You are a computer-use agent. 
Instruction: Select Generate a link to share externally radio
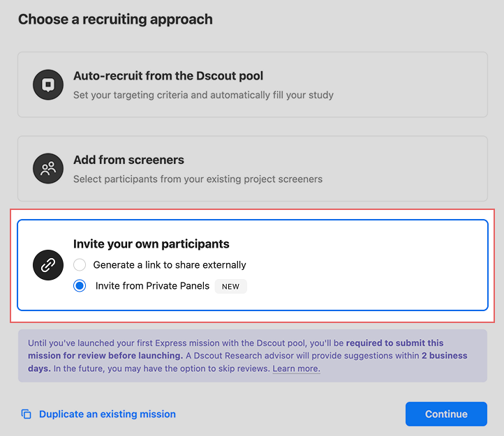point(80,265)
